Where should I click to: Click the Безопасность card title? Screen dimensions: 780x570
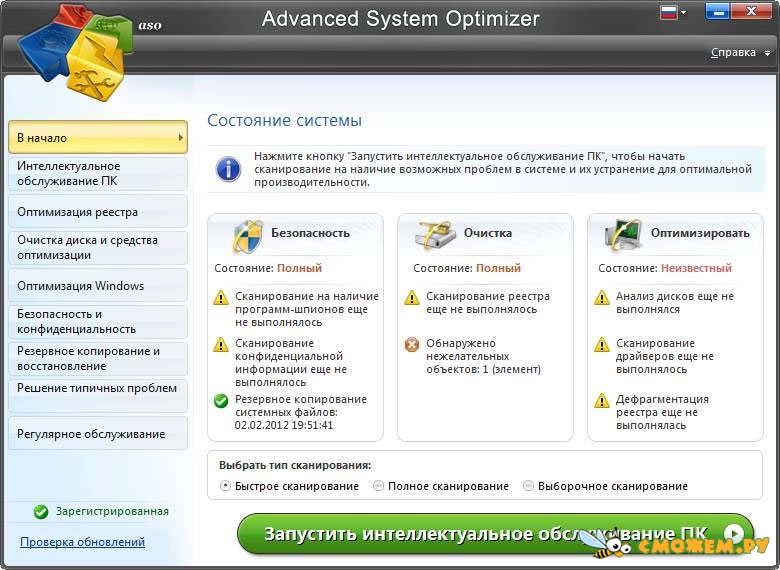click(x=310, y=233)
